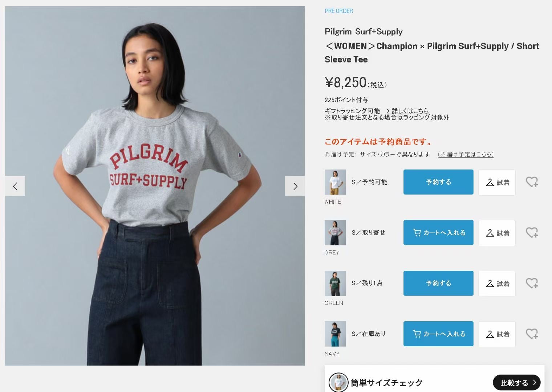
Task: Click 試着 hanger button for GREY
Action: 497,233
